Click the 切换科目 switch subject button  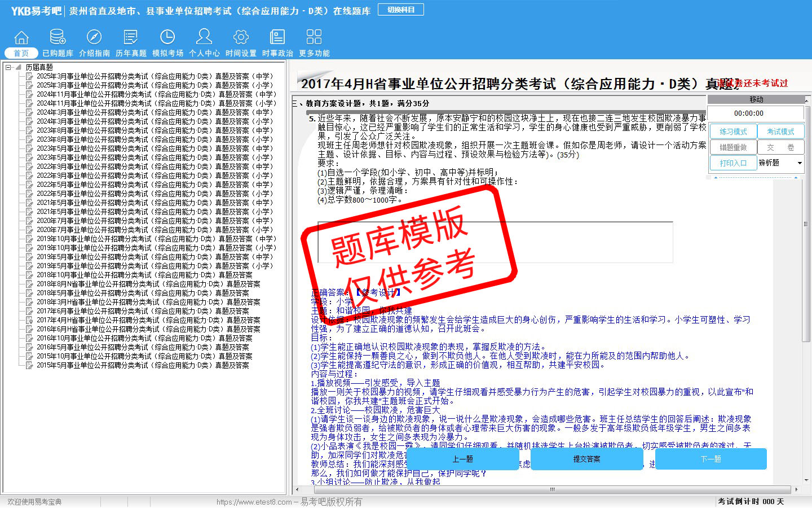(x=401, y=10)
